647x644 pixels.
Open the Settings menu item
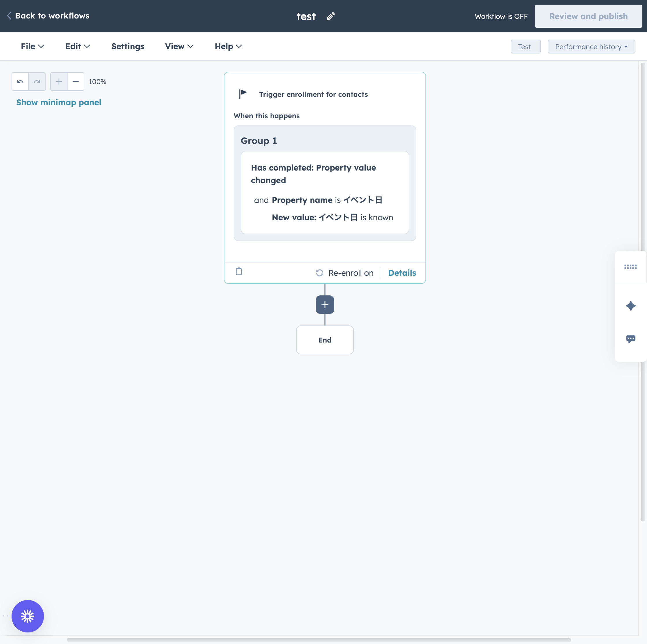(x=128, y=46)
